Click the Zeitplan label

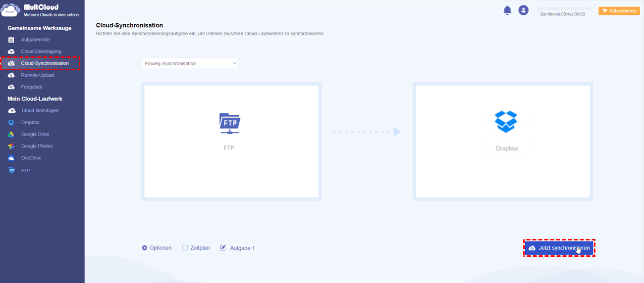(x=200, y=248)
